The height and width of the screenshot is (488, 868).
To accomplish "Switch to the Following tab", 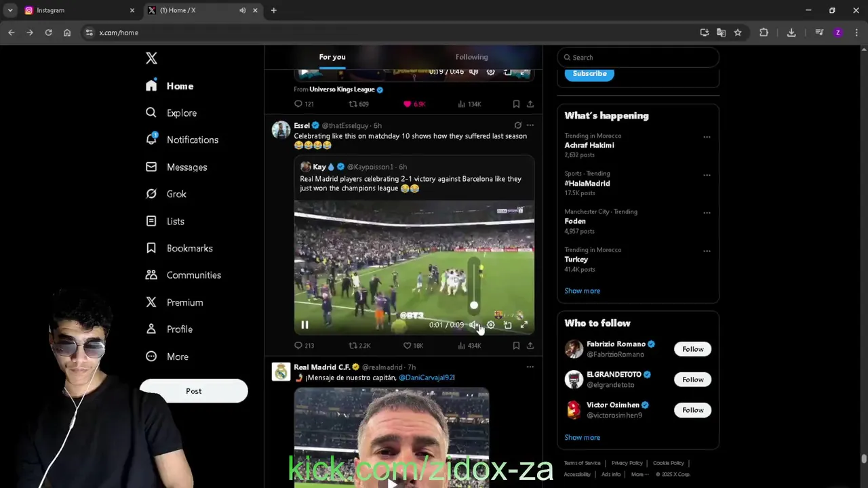I will tap(471, 57).
